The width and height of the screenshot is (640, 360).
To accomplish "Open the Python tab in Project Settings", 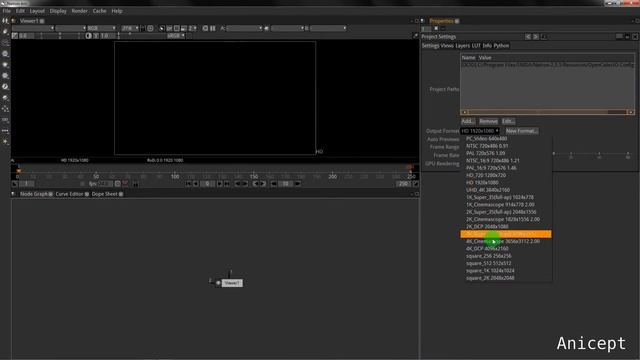I will [x=501, y=46].
